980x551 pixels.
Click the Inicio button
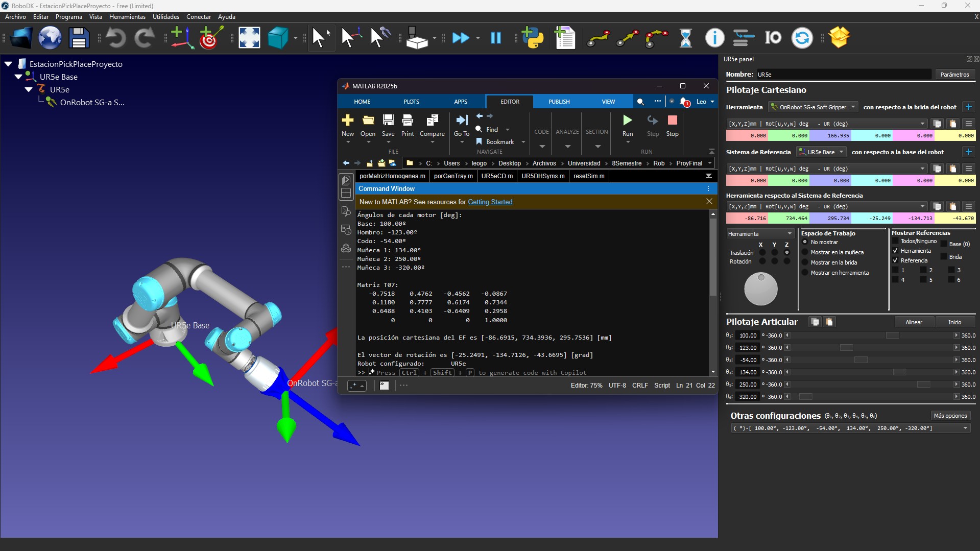click(955, 322)
